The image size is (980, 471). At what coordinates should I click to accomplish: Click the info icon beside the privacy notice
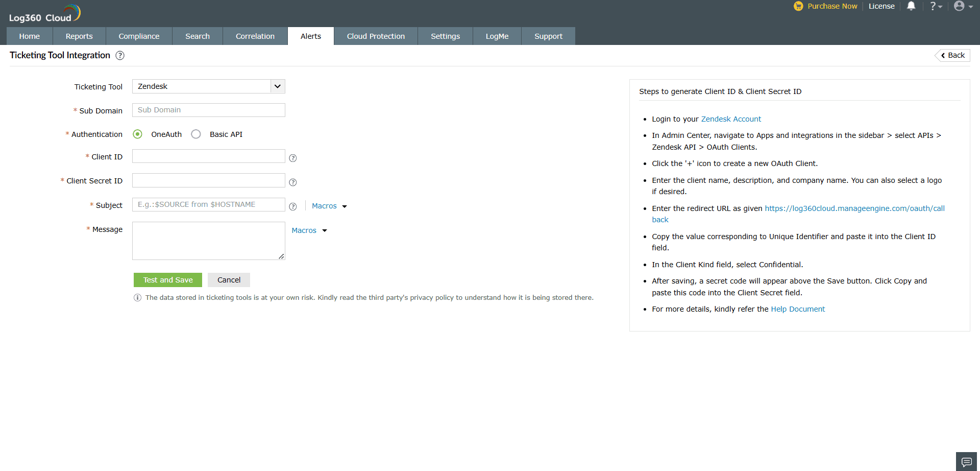[x=137, y=298]
